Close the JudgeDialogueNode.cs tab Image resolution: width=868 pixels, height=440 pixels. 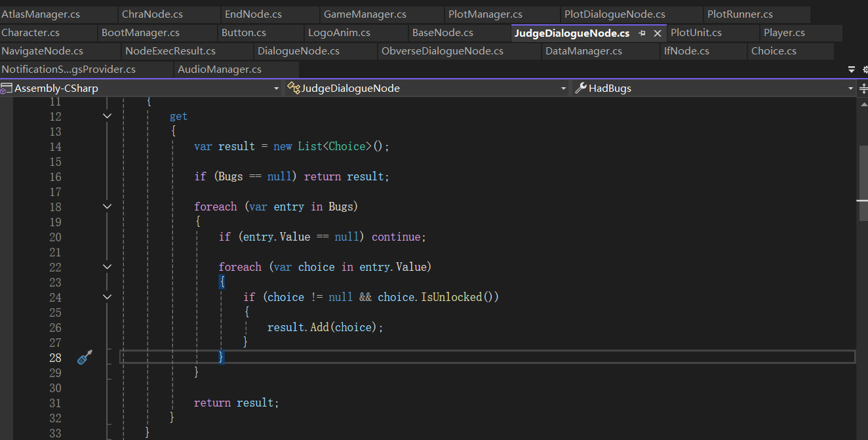(x=658, y=33)
